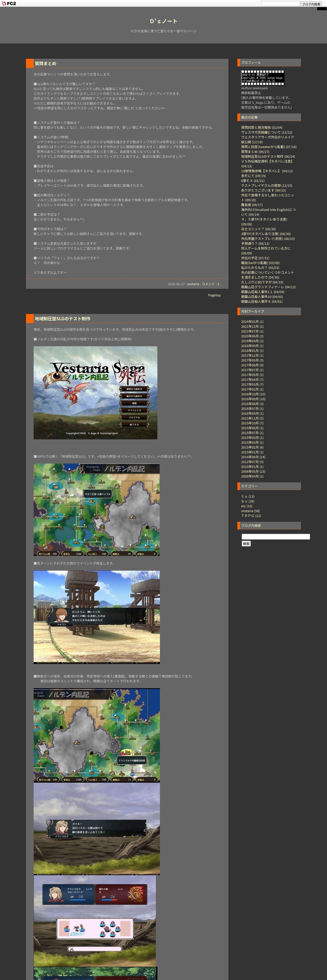Image resolution: width=327 pixels, height=980 pixels.
Task: Open recent article 予想通り？ (08/12)
Action: [255, 243]
